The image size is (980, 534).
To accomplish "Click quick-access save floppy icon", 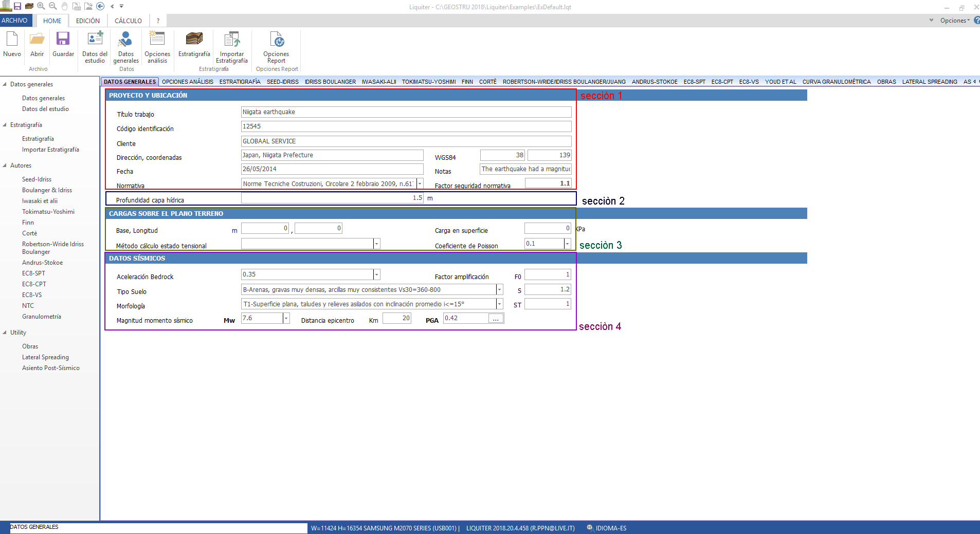I will [x=17, y=6].
